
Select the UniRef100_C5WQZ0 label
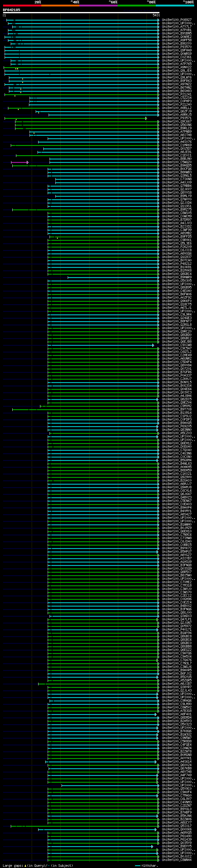point(177,162)
